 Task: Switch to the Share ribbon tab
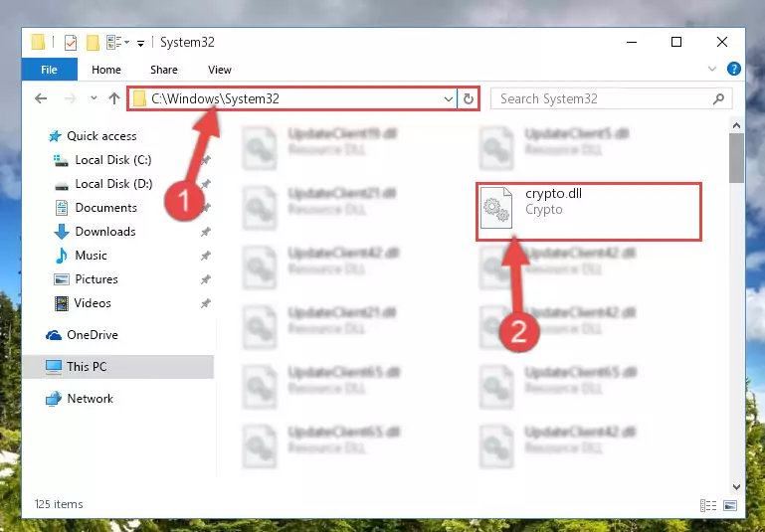coord(164,70)
